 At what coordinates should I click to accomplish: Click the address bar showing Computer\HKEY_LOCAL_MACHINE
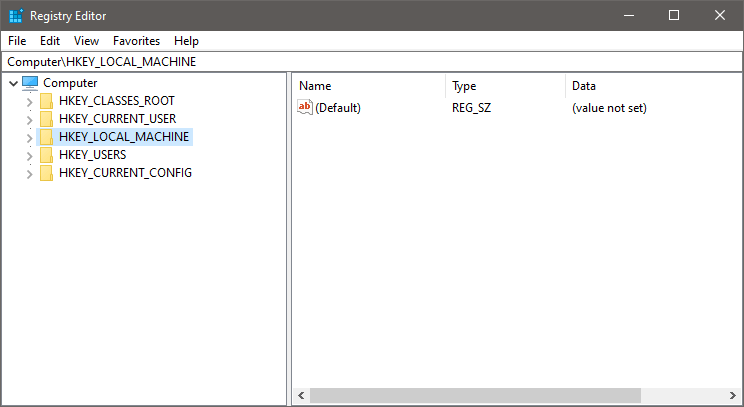click(x=372, y=62)
